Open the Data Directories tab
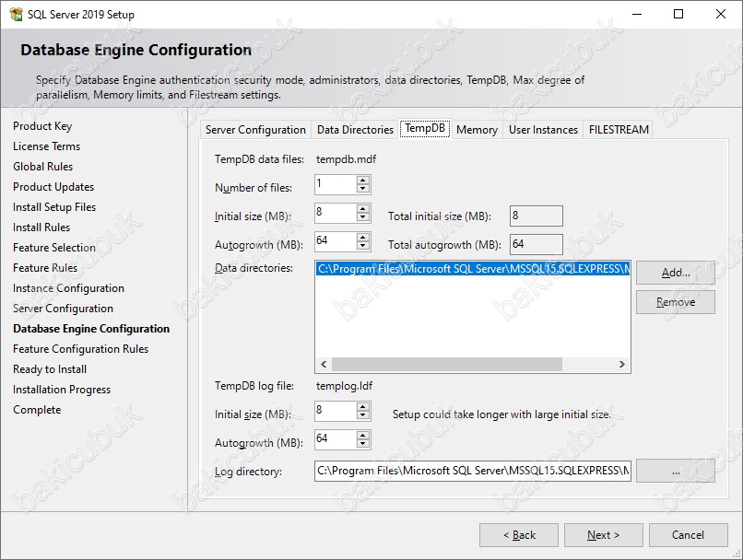Viewport: 743px width, 560px height. click(356, 130)
